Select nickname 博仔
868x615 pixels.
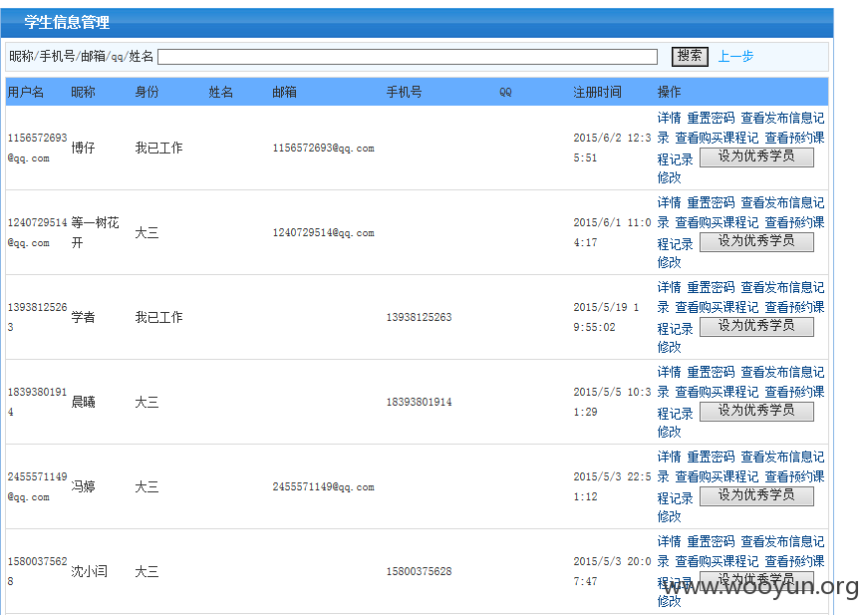pos(83,148)
